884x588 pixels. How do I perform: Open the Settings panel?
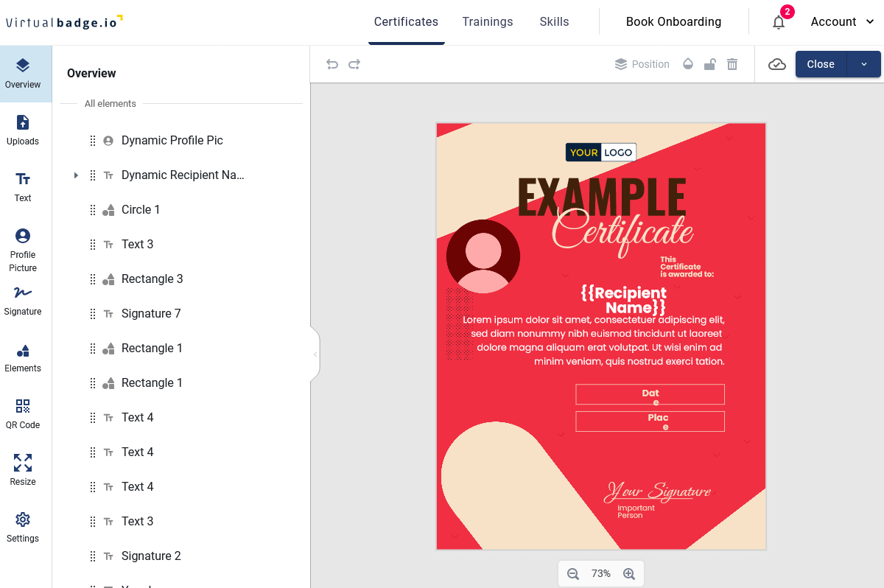[22, 528]
